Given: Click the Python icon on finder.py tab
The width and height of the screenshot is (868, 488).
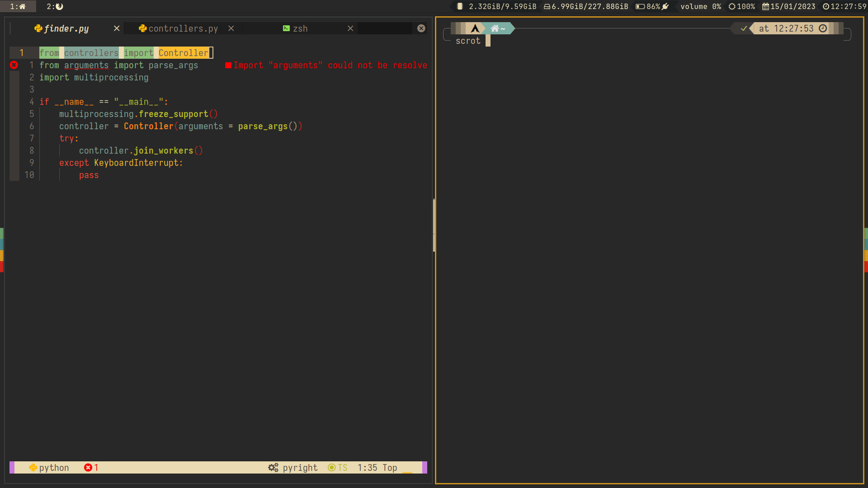Looking at the screenshot, I should (38, 28).
